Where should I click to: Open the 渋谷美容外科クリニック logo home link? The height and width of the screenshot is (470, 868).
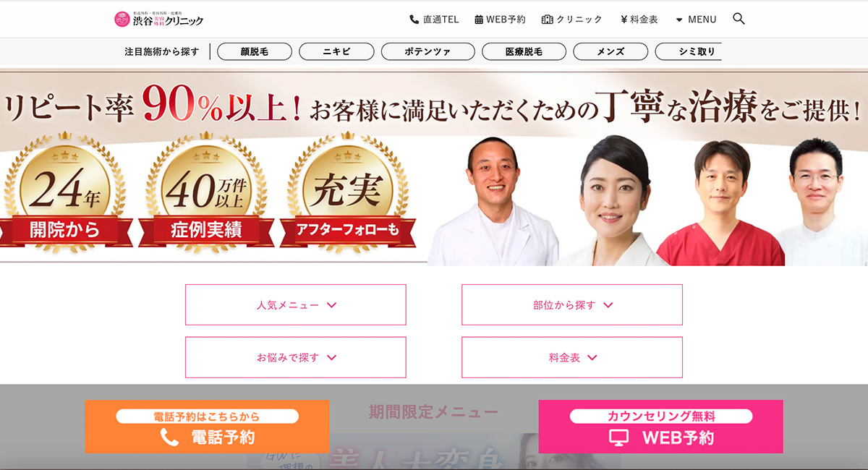coord(158,20)
